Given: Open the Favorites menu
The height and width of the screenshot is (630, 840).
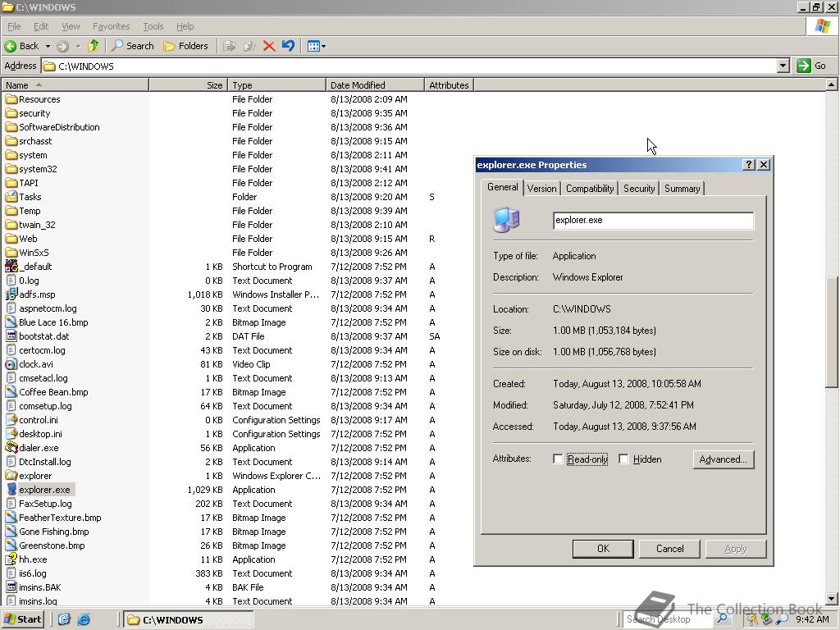Looking at the screenshot, I should tap(111, 26).
